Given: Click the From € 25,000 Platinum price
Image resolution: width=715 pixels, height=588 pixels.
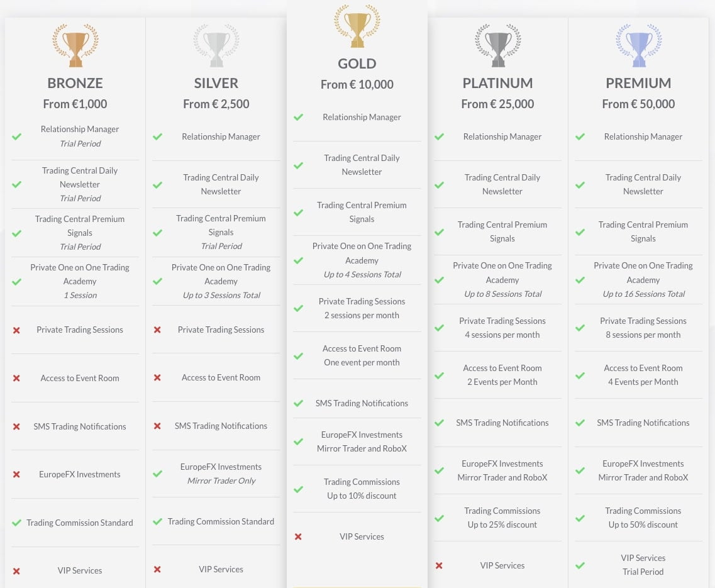Looking at the screenshot, I should [497, 104].
